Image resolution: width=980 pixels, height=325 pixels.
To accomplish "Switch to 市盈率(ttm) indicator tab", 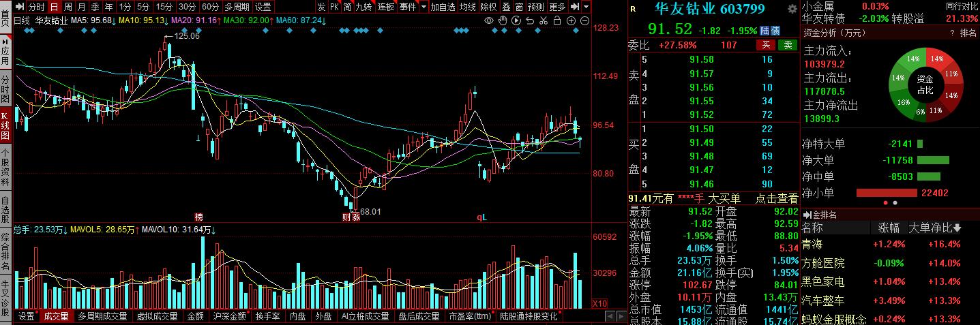I will click(470, 316).
